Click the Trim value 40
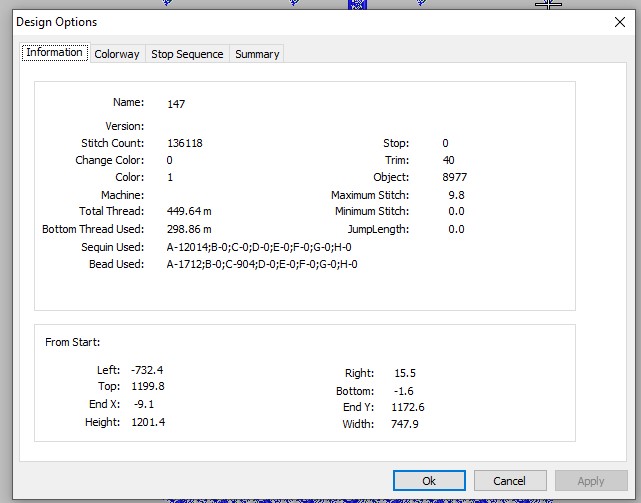 [448, 160]
